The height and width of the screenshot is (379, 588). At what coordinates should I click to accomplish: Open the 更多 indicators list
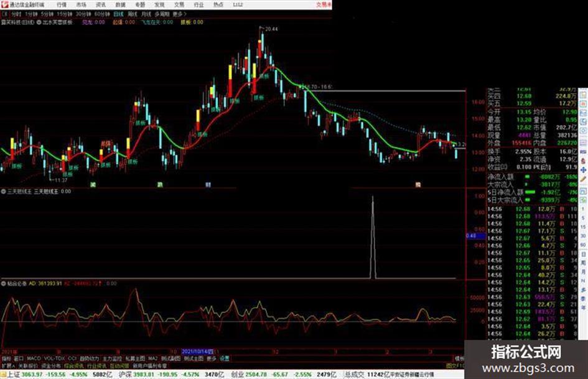pos(212,358)
